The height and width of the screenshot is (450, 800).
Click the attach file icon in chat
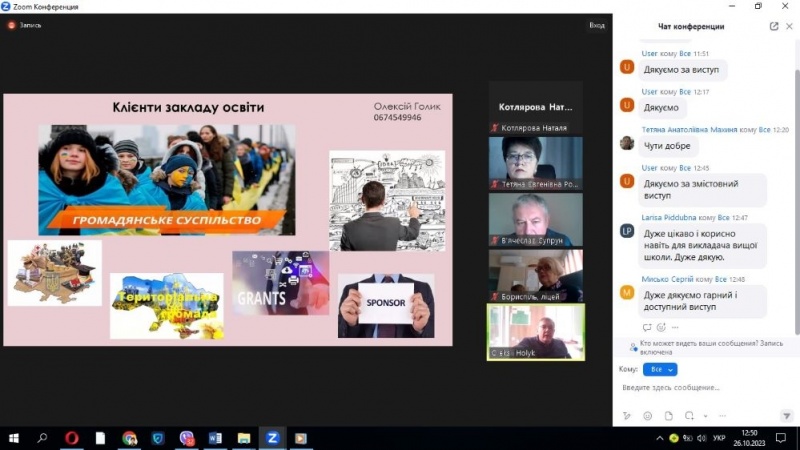pyautogui.click(x=668, y=415)
